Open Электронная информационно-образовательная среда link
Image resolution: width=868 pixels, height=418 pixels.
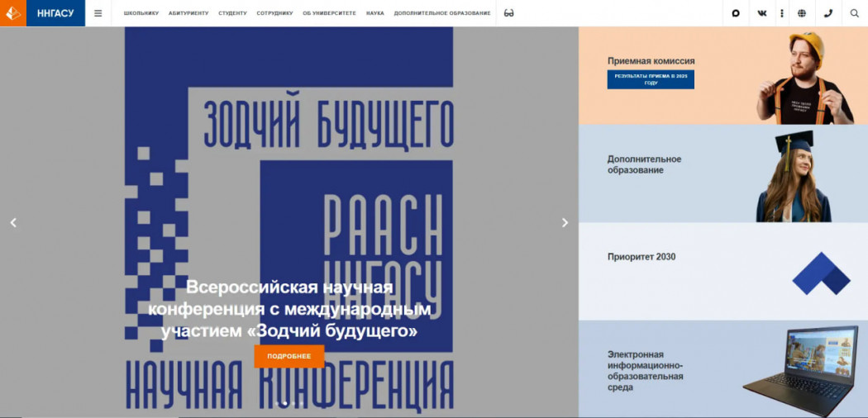click(x=645, y=371)
